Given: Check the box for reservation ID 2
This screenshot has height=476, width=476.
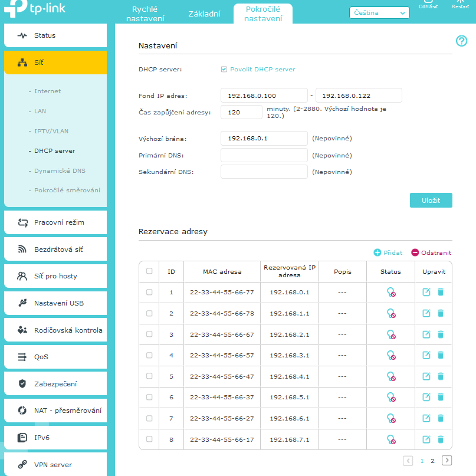Looking at the screenshot, I should coord(149,313).
